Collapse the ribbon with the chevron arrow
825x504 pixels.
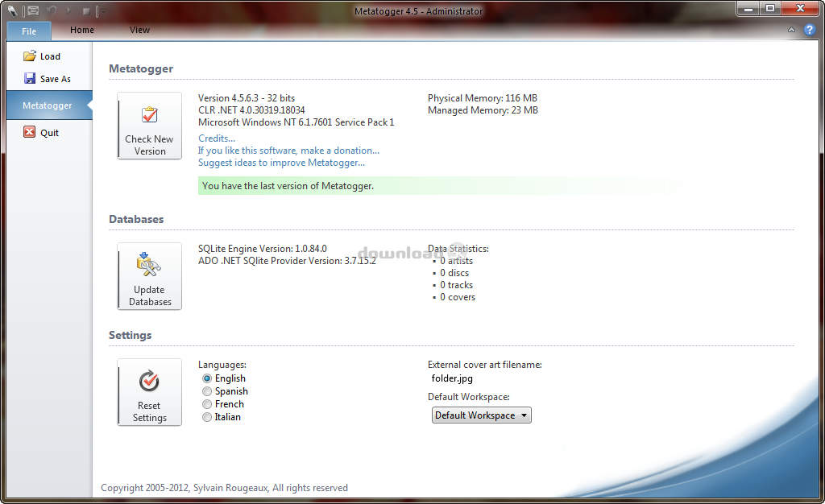[x=791, y=30]
